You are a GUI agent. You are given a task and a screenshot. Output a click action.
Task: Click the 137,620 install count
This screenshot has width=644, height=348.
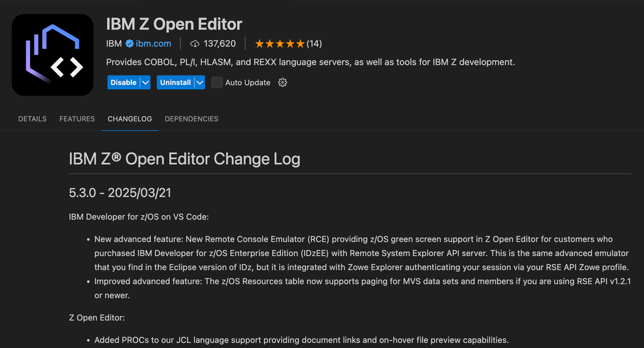pos(219,43)
